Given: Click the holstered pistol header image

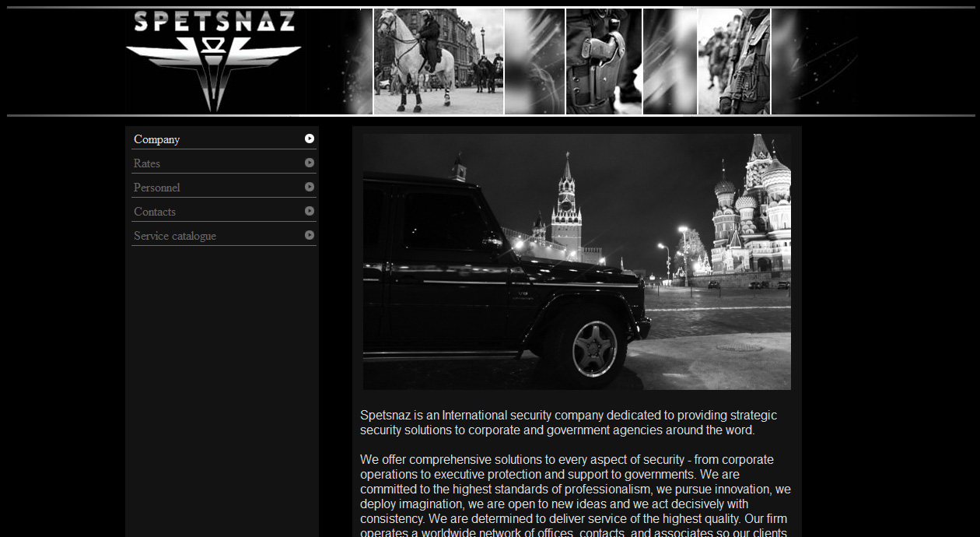Looking at the screenshot, I should (x=604, y=61).
